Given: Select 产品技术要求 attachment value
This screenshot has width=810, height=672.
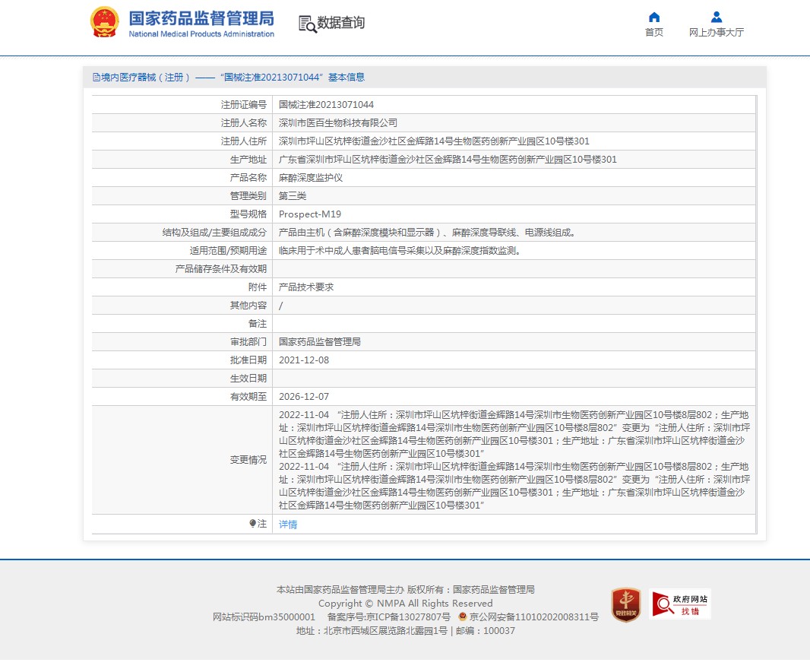Looking at the screenshot, I should (305, 287).
